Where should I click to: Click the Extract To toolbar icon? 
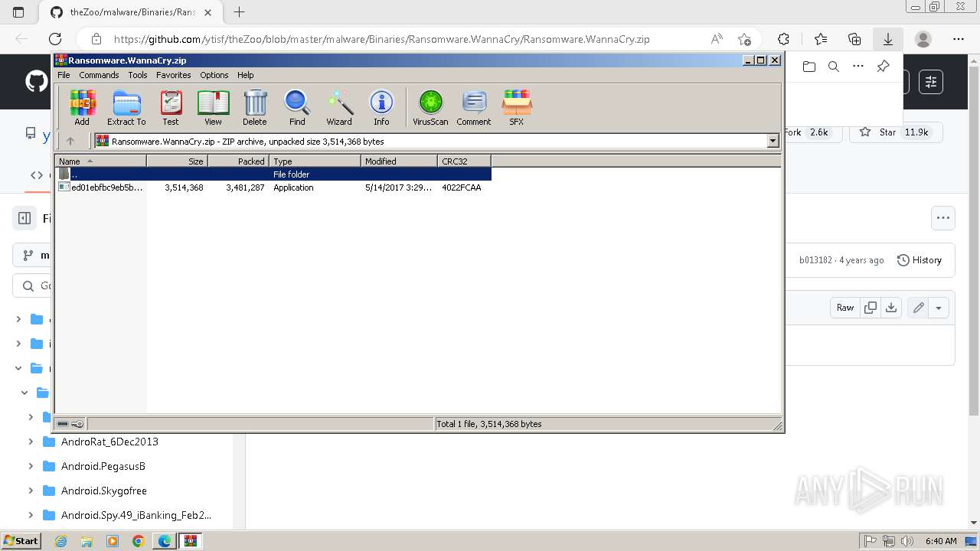(x=126, y=107)
